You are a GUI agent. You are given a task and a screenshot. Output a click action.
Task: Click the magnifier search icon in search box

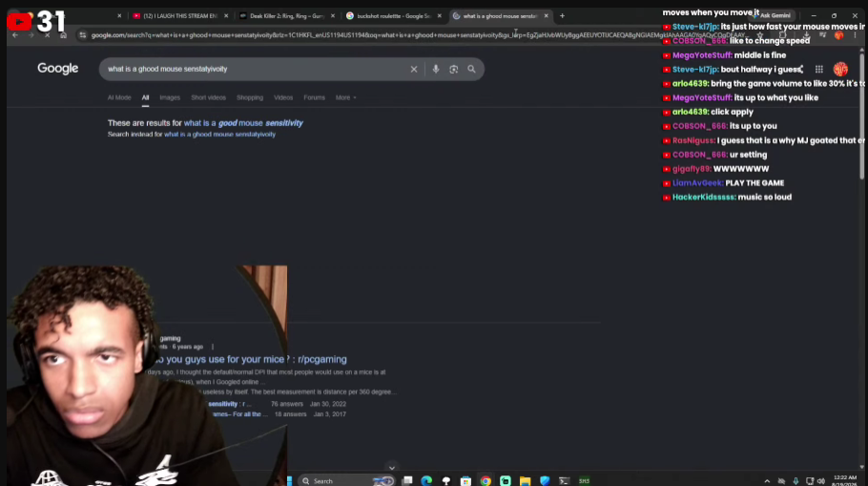471,70
